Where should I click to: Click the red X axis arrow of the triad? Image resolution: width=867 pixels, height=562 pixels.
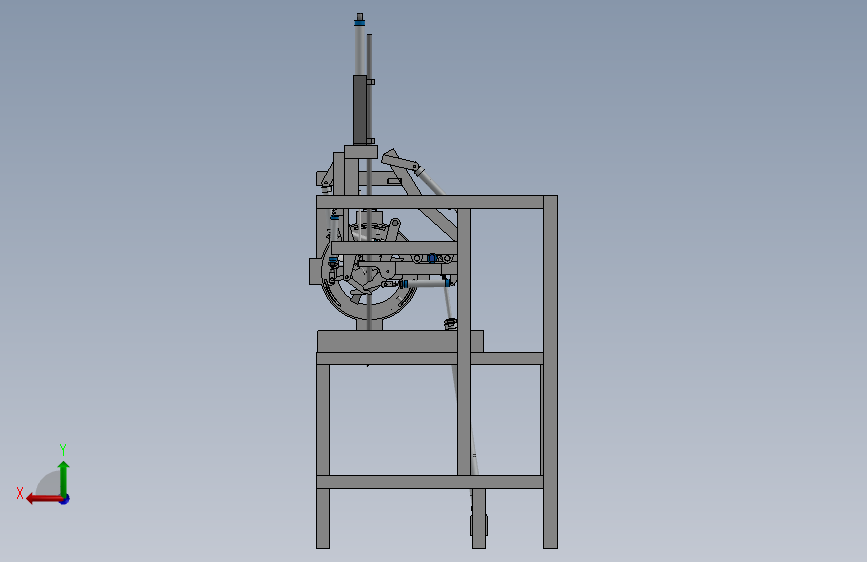tap(43, 499)
